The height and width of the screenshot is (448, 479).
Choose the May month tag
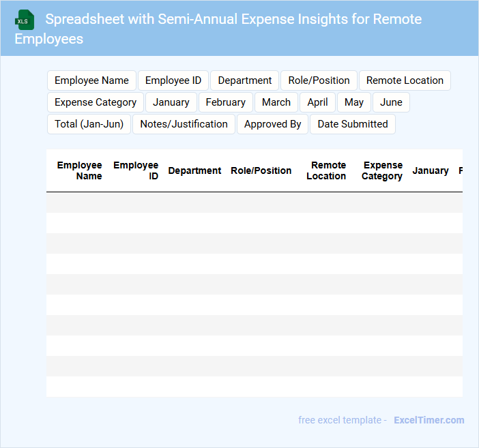tap(354, 102)
